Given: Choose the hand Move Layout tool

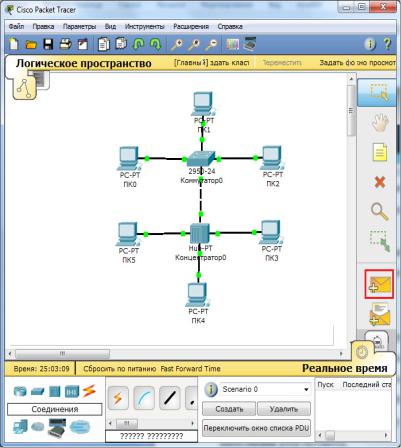Looking at the screenshot, I should [380, 122].
